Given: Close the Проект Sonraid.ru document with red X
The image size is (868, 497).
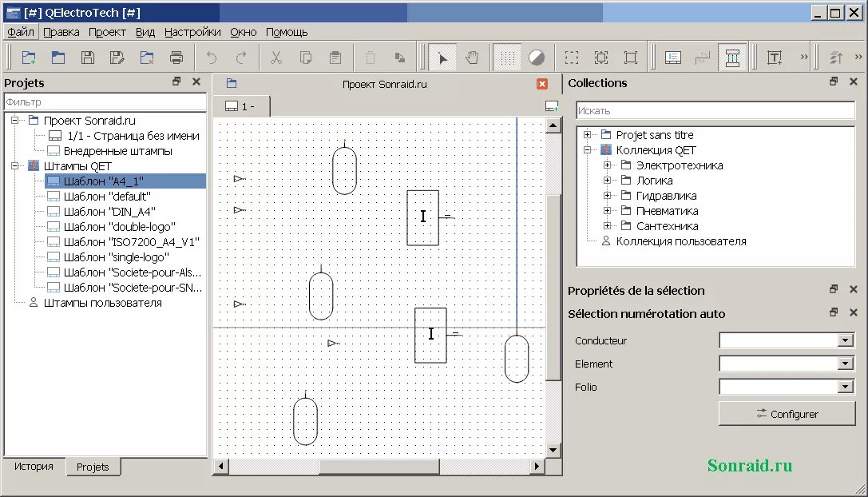Looking at the screenshot, I should tap(542, 84).
